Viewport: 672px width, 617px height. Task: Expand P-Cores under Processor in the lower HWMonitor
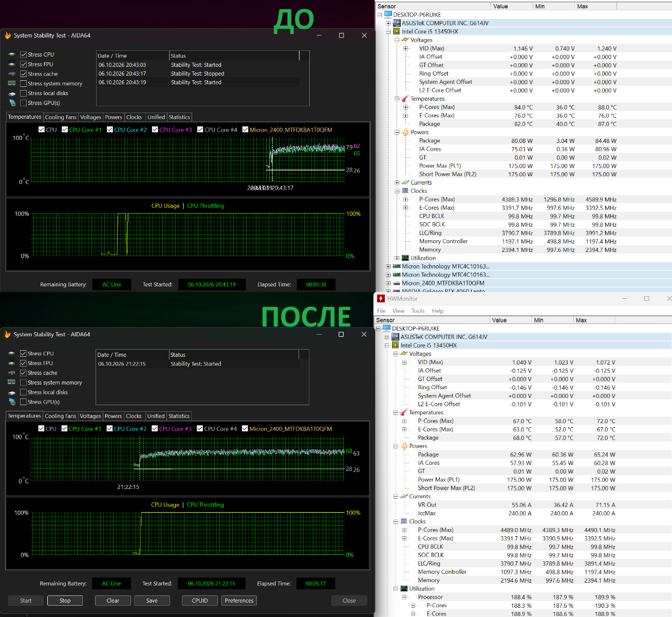coord(413,606)
